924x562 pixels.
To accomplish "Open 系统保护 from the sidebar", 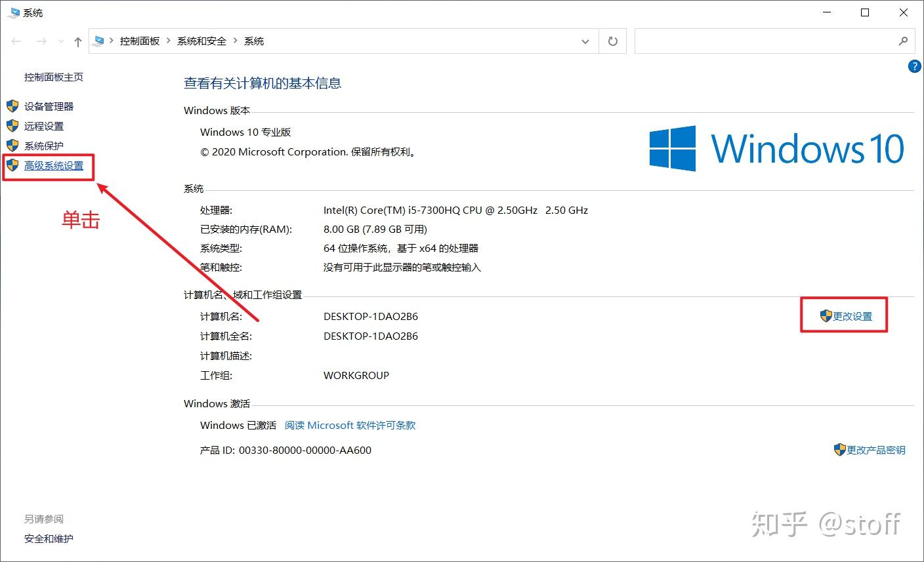I will point(43,146).
